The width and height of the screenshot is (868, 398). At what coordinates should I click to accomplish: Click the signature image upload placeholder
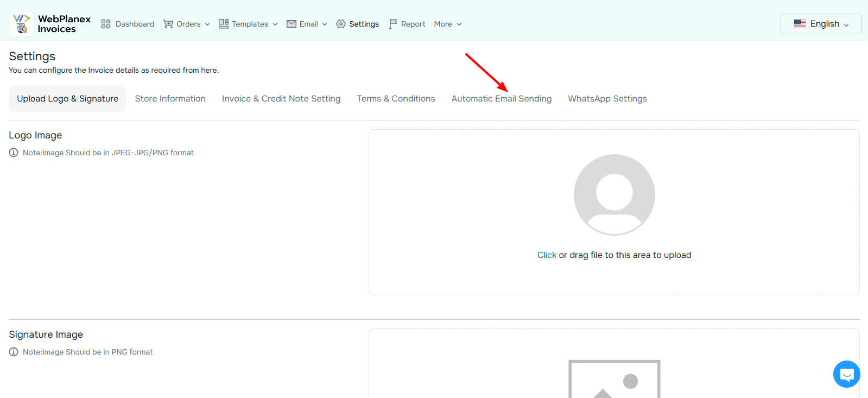[614, 378]
